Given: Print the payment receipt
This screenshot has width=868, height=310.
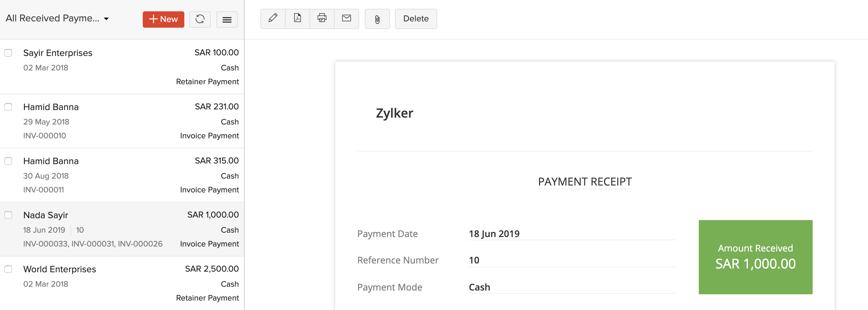Looking at the screenshot, I should [x=322, y=19].
